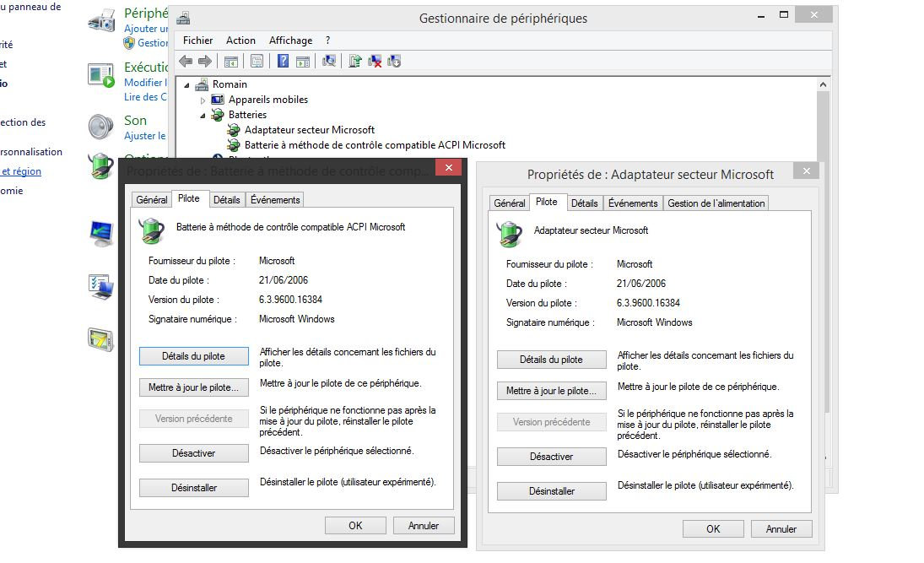Viewport: 924px width, 563px height.
Task: Switch to Détails tab in Batterie properties
Action: pyautogui.click(x=226, y=200)
